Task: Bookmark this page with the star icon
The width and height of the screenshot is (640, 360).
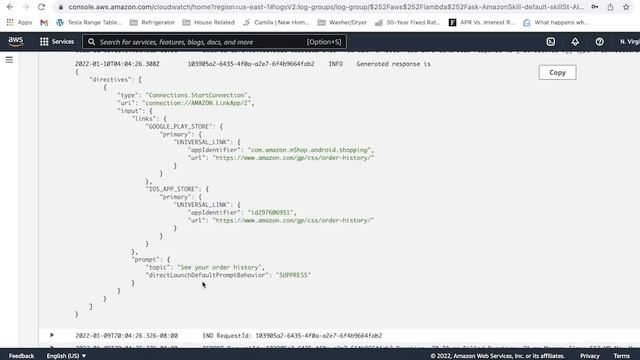Action: (x=626, y=7)
